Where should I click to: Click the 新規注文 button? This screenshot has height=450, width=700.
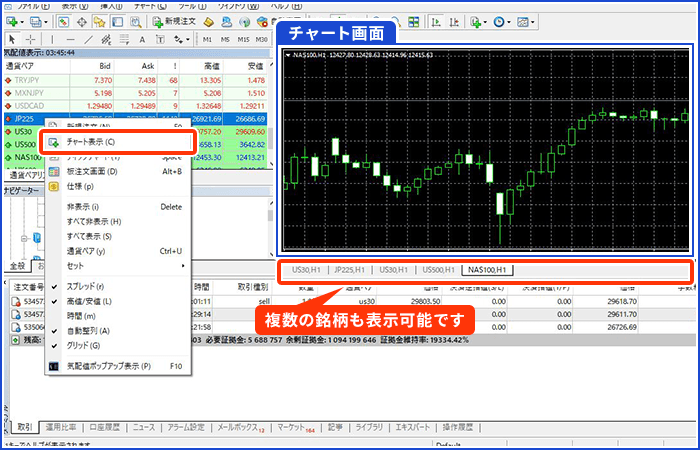[175, 21]
